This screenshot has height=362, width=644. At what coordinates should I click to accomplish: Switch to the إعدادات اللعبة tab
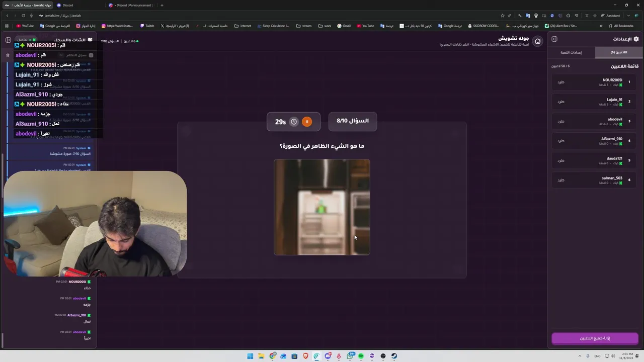pyautogui.click(x=571, y=52)
